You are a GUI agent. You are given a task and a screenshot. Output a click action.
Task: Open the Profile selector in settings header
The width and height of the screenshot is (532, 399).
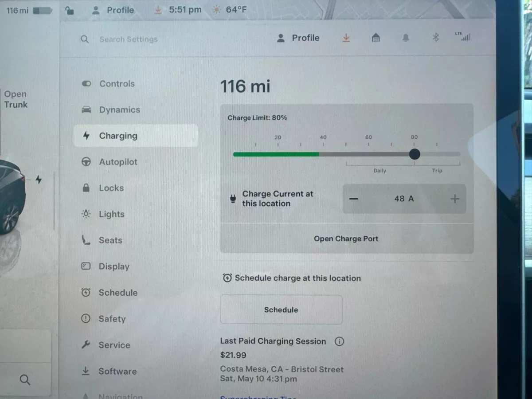pyautogui.click(x=298, y=38)
